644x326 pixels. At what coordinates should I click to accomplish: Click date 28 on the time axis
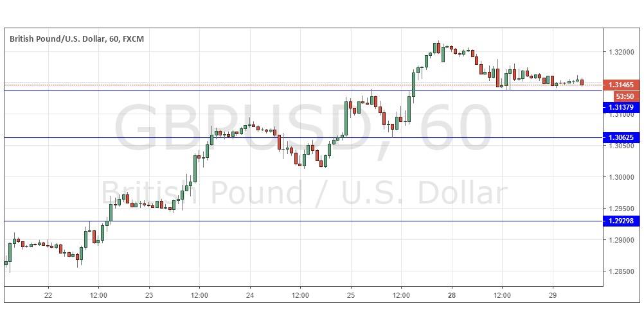pos(451,296)
